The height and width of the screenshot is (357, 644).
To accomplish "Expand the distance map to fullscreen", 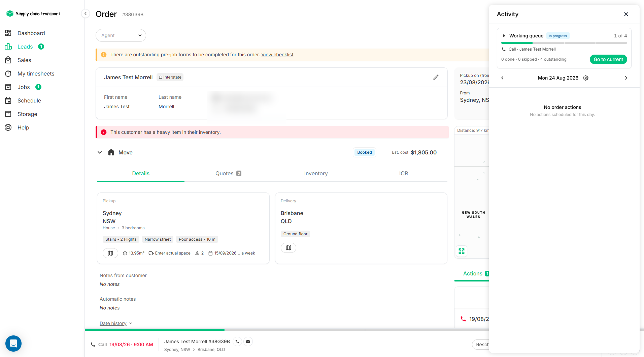I will click(462, 251).
